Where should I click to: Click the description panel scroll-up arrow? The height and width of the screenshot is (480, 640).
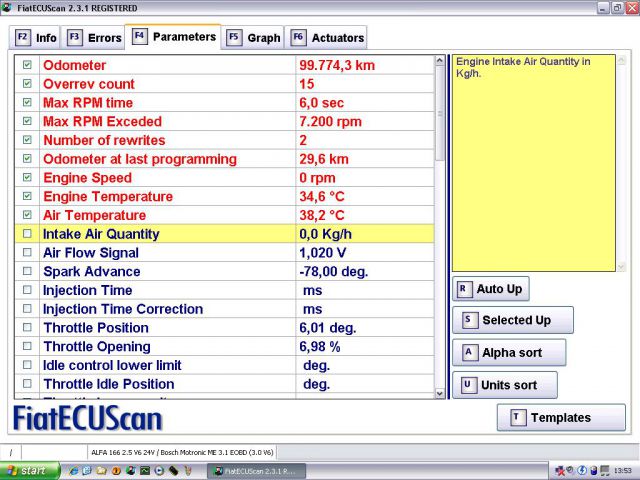(x=621, y=60)
